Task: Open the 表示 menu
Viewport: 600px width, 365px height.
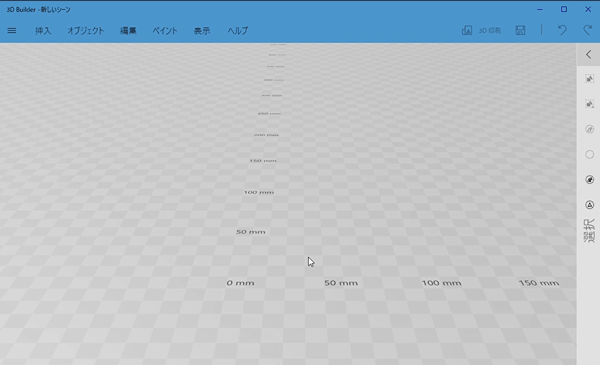Action: pyautogui.click(x=202, y=31)
